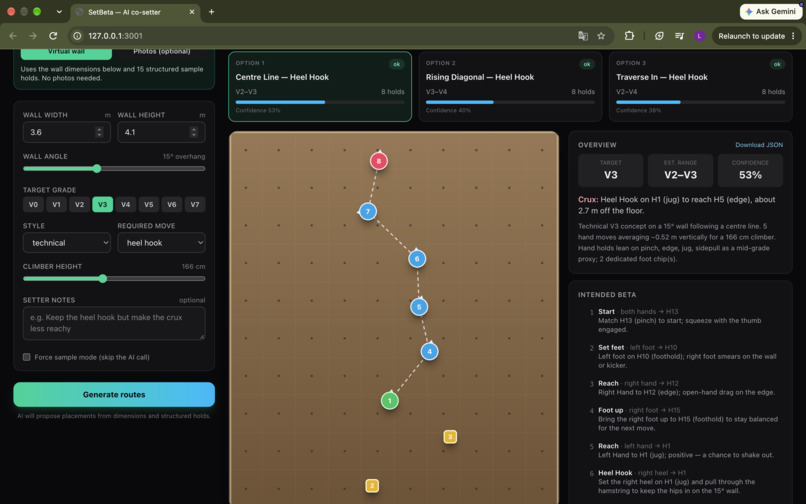The height and width of the screenshot is (504, 806).
Task: Click hold marker 8 on the wall
Action: pyautogui.click(x=379, y=161)
